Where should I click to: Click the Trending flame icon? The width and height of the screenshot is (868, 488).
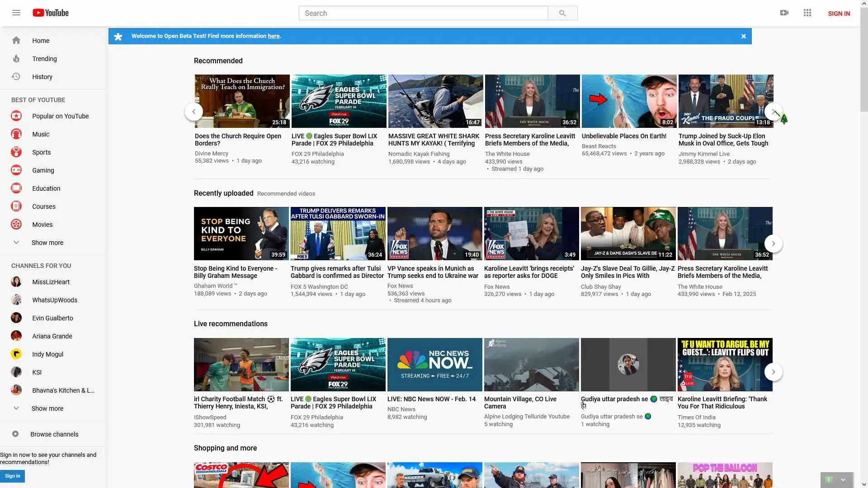click(x=16, y=59)
